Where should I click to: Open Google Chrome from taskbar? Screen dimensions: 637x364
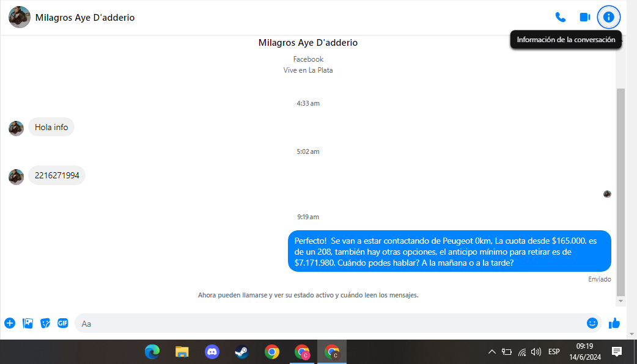click(272, 351)
